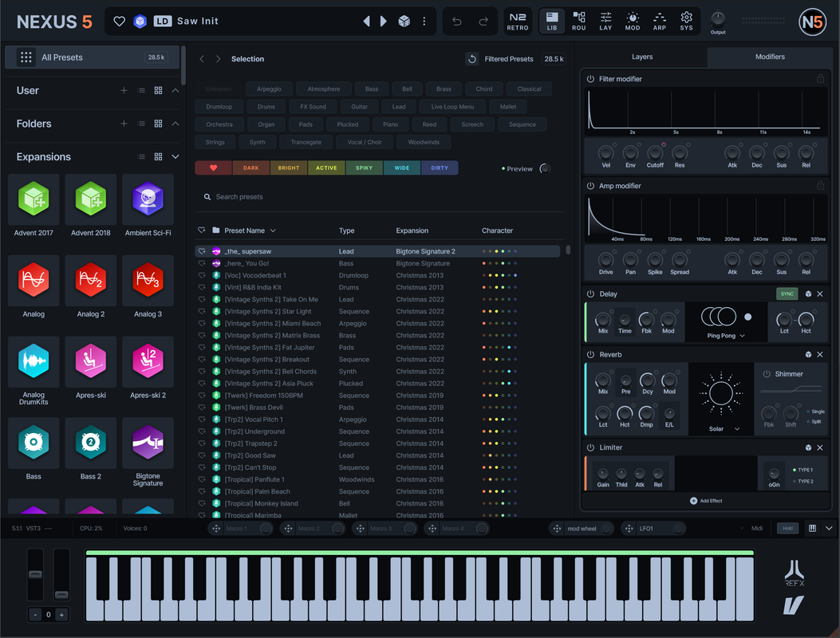Select limiter TYPE 2 option
Image resolution: width=840 pixels, height=638 pixels.
(x=803, y=482)
